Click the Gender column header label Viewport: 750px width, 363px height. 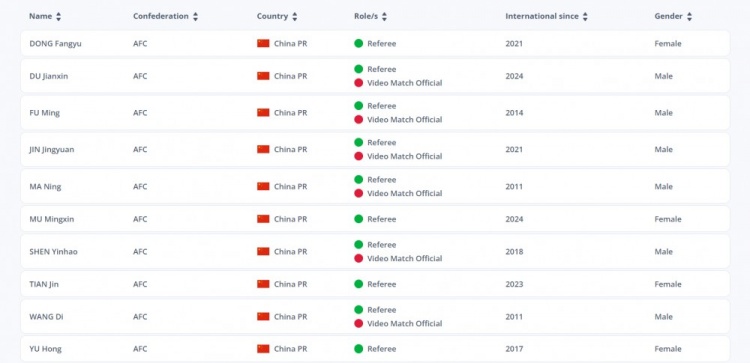[x=668, y=16]
